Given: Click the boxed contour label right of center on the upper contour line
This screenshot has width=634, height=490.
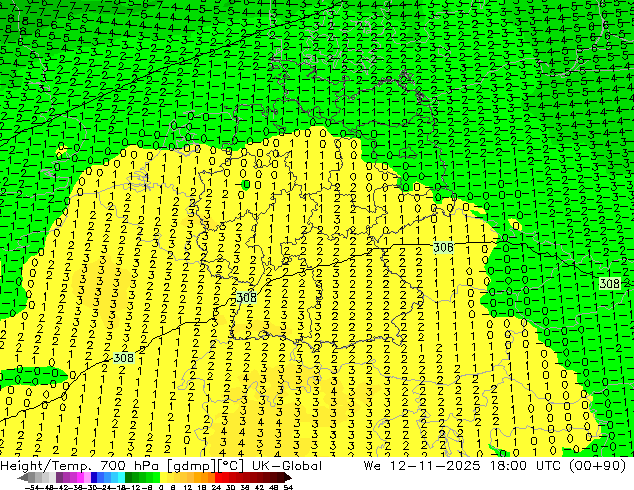Looking at the screenshot, I should point(443,247).
